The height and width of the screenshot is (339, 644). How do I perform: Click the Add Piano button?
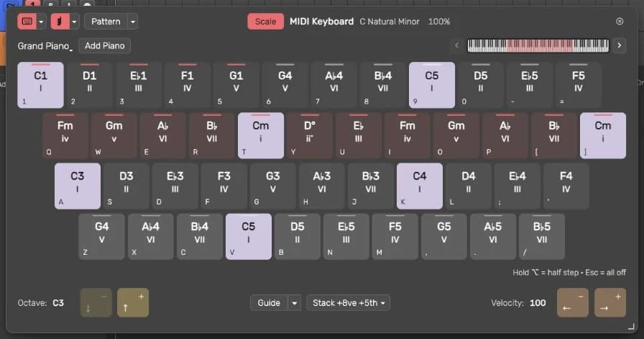click(x=105, y=45)
